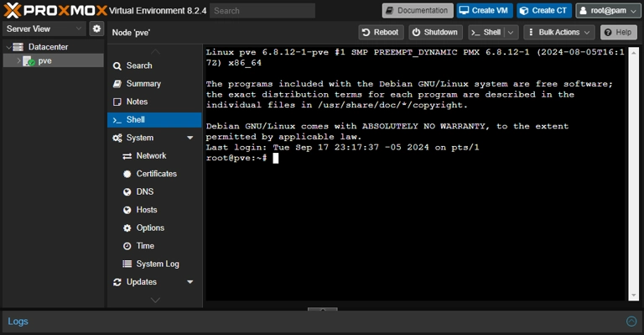
Task: Select Hosts under System
Action: (x=154, y=210)
